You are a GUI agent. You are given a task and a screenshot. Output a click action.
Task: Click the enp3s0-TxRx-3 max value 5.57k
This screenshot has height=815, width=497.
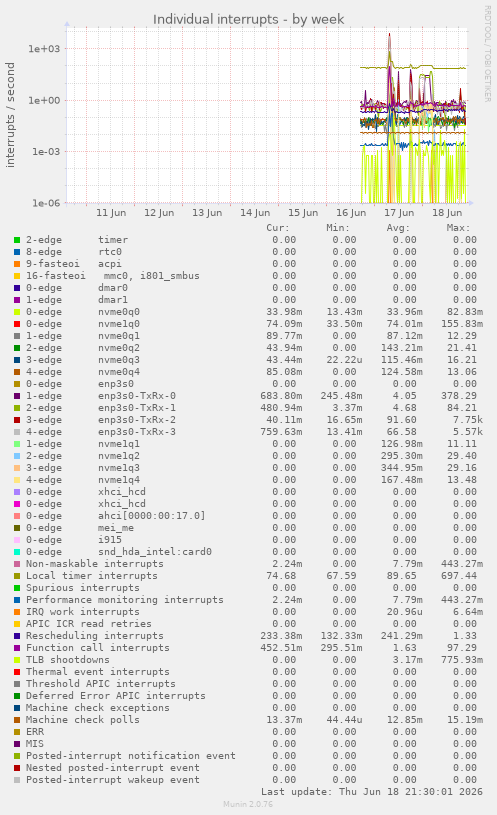[467, 432]
